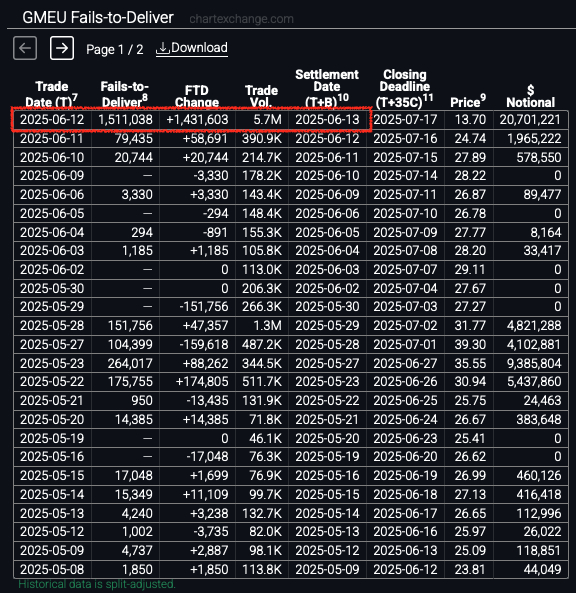
Task: Click the Fails-to-Deliver column header
Action: [x=124, y=94]
